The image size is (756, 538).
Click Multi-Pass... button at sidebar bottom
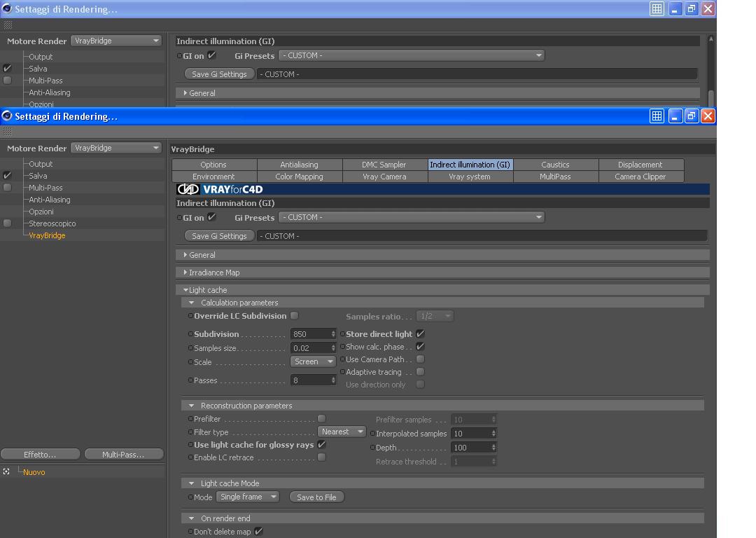124,455
